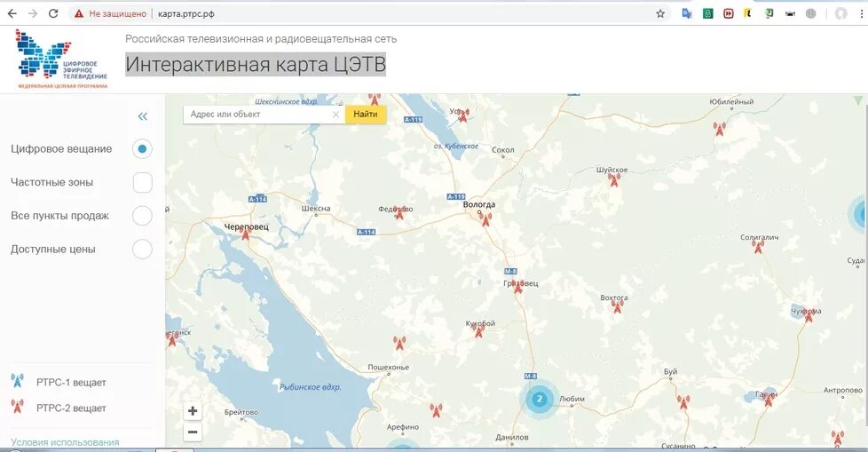Click the tower marker at Солигалич
Image resolution: width=868 pixels, height=452 pixels.
(x=758, y=246)
